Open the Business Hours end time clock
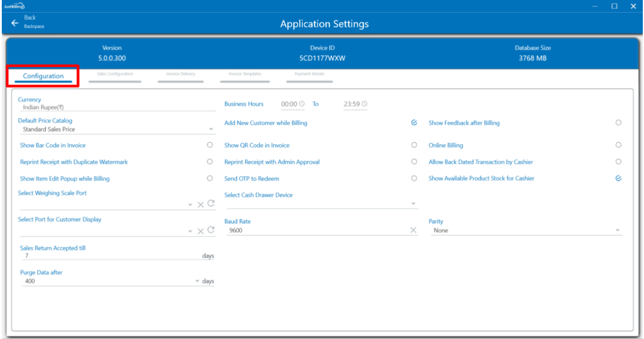This screenshot has height=339, width=644. (x=364, y=104)
